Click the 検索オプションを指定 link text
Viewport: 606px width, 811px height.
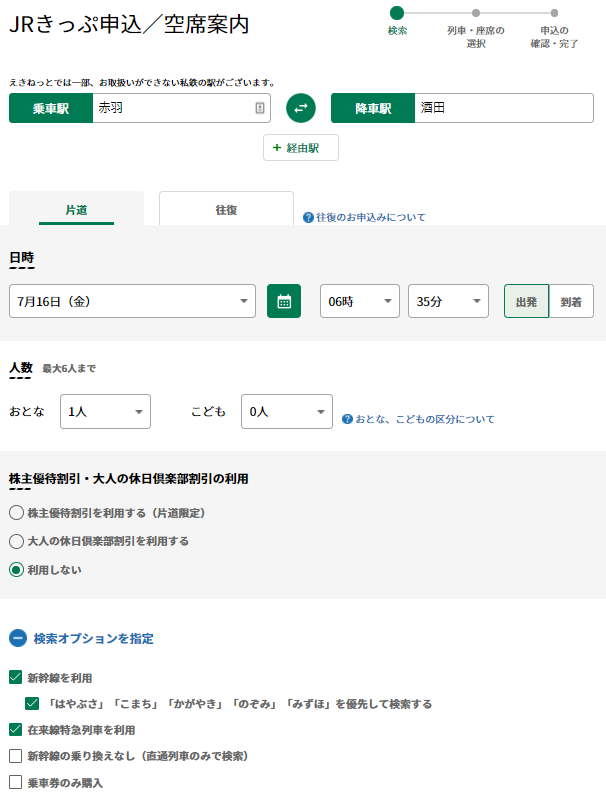point(94,639)
